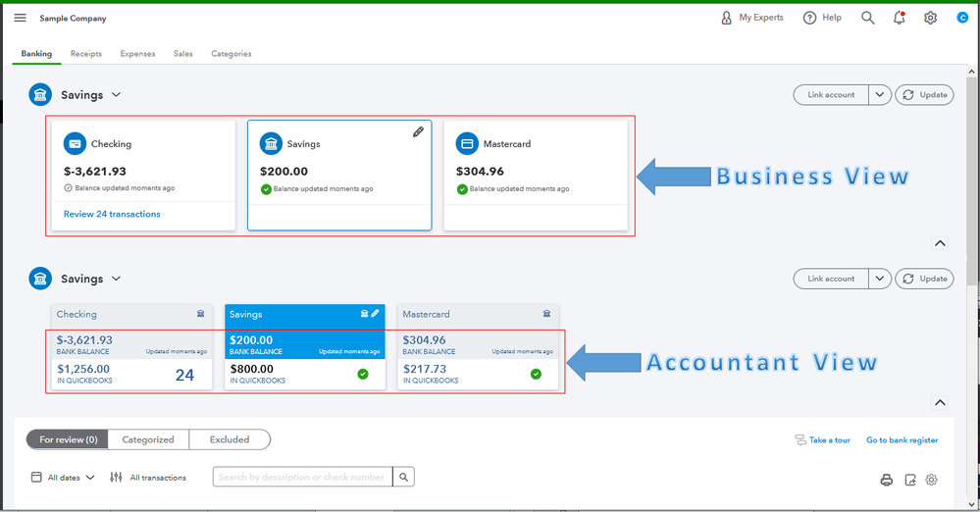Click the 24 count on Checking tile
The width and height of the screenshot is (980, 512).
click(184, 375)
